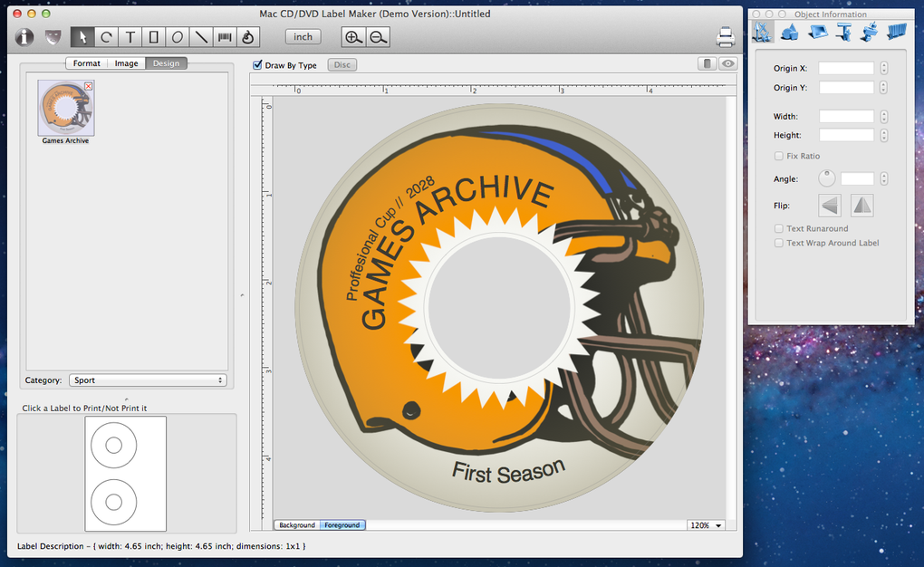Select the barcode tool
924x567 pixels.
coord(223,37)
